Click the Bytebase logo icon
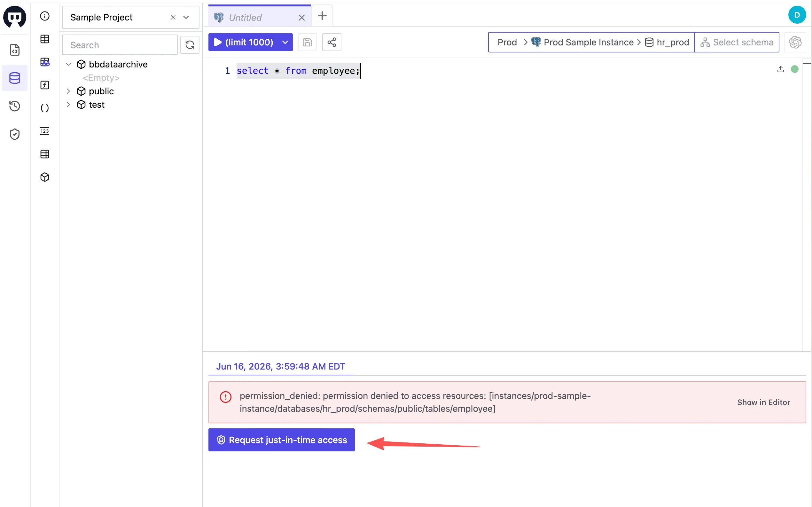 tap(14, 17)
